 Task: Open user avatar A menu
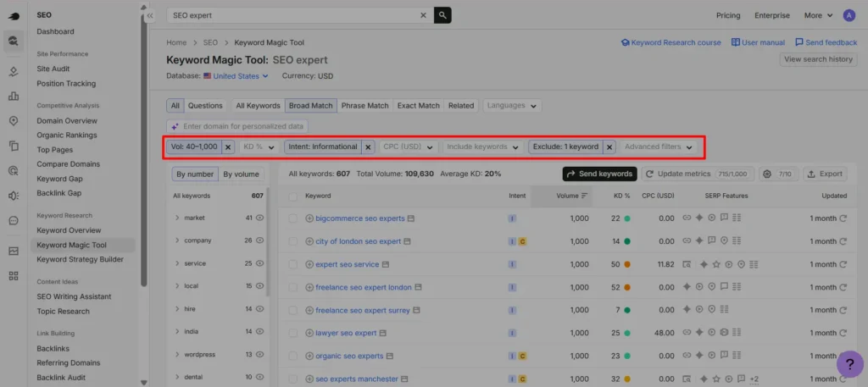click(x=849, y=15)
